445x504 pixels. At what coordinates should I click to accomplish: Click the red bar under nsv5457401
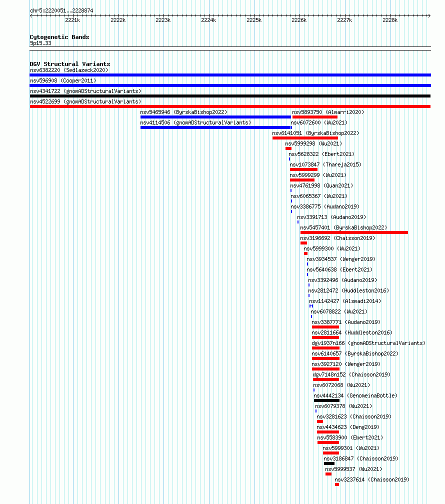354,232
